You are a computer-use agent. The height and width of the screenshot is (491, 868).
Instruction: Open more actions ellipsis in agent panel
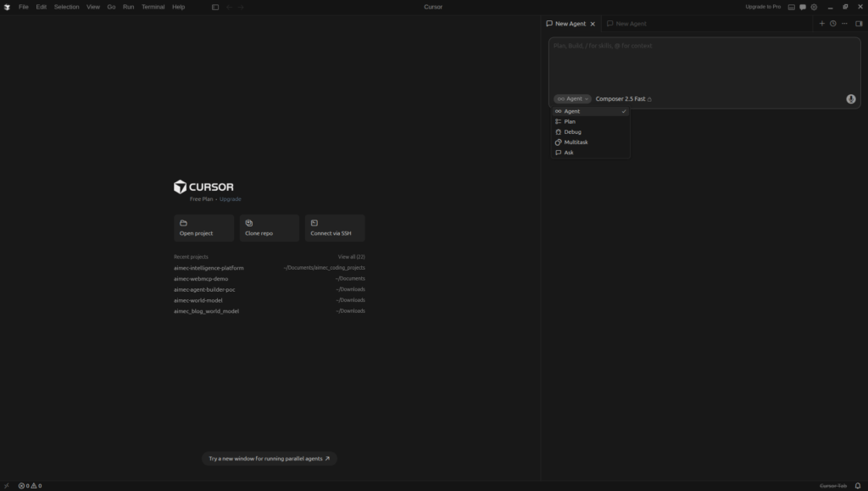coord(845,23)
